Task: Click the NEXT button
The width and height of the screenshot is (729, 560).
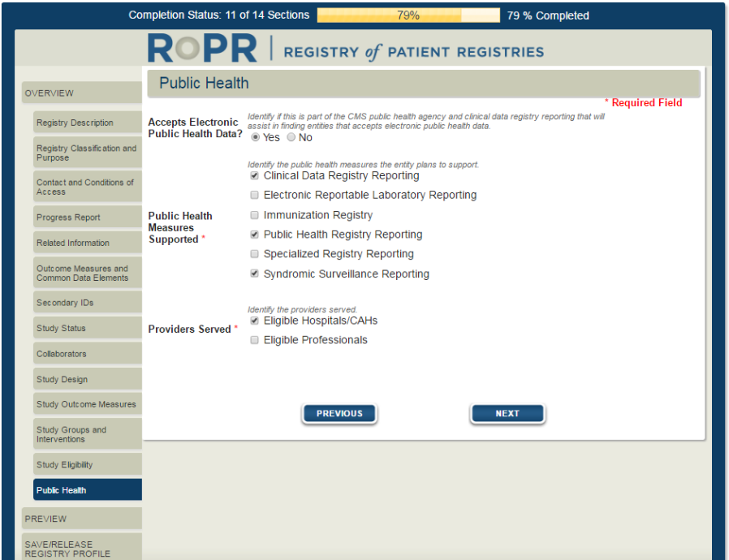Action: [507, 414]
